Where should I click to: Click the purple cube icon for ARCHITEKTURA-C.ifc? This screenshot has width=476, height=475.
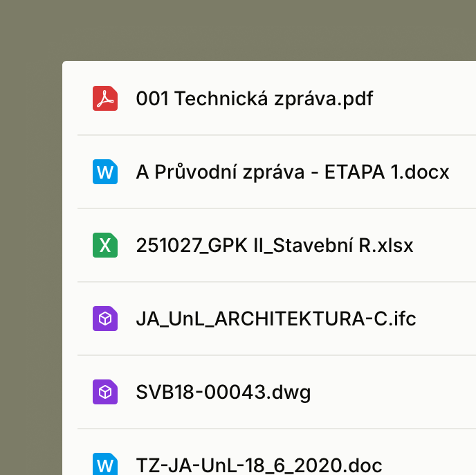coord(105,319)
